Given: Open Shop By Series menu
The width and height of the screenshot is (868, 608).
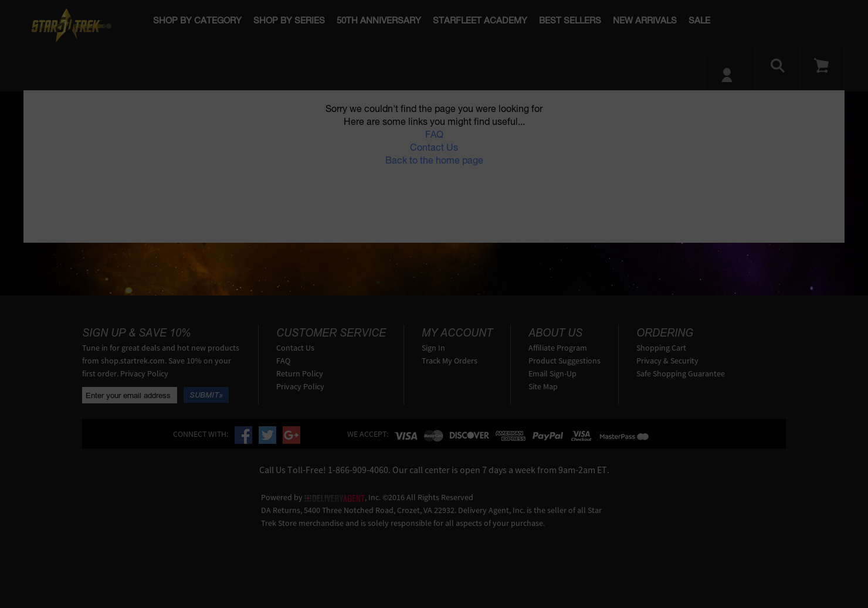Looking at the screenshot, I should tap(289, 20).
